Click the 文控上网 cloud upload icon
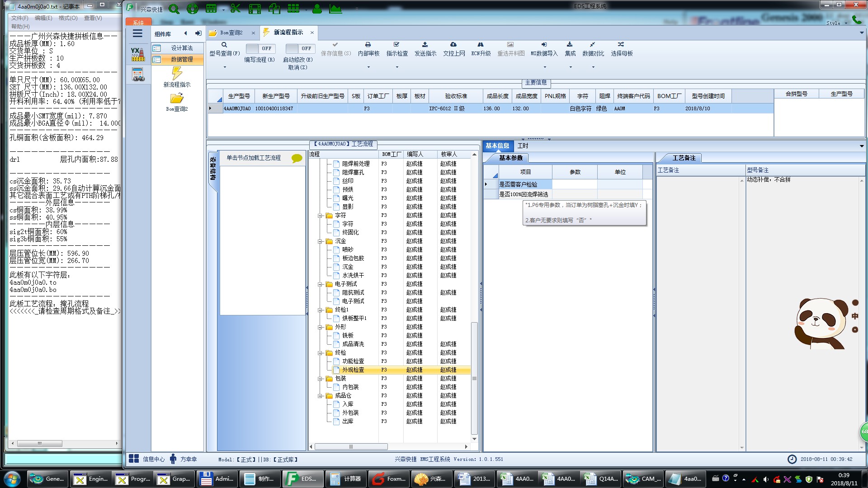Viewport: 868px width, 488px height. 453,45
